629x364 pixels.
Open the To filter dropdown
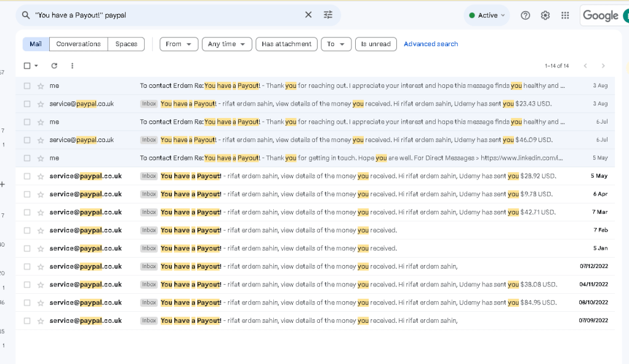[x=336, y=44]
